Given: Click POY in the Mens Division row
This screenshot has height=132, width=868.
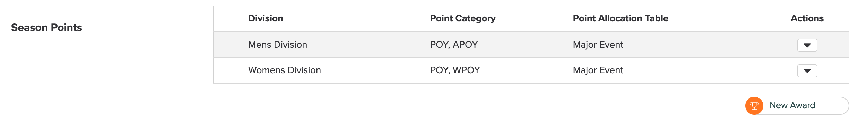Looking at the screenshot, I should [439, 45].
